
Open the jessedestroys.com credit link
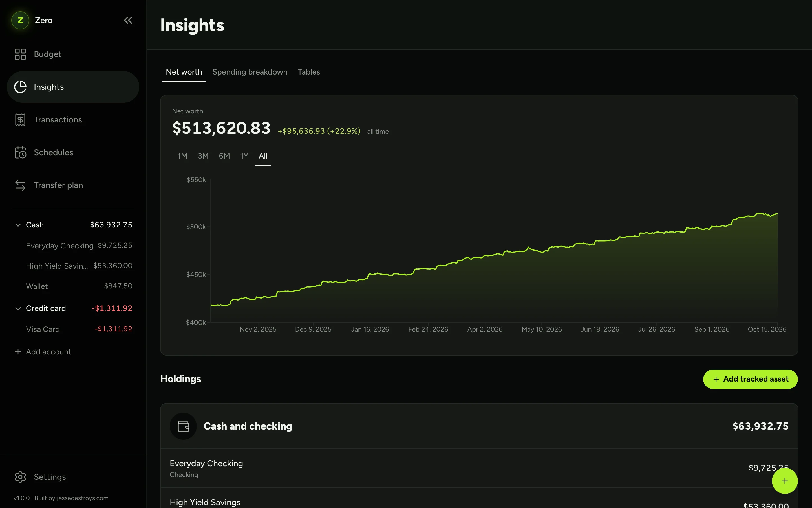[83, 498]
